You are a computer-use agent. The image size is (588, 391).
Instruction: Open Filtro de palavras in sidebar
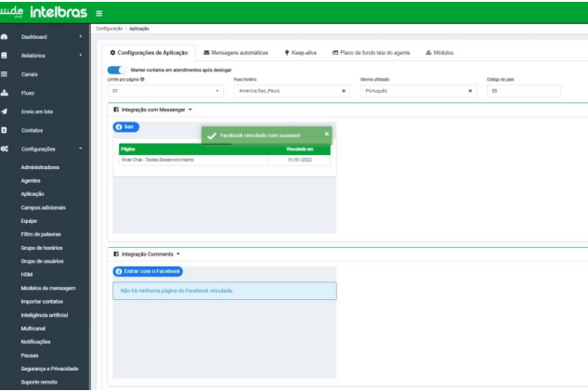coord(41,234)
